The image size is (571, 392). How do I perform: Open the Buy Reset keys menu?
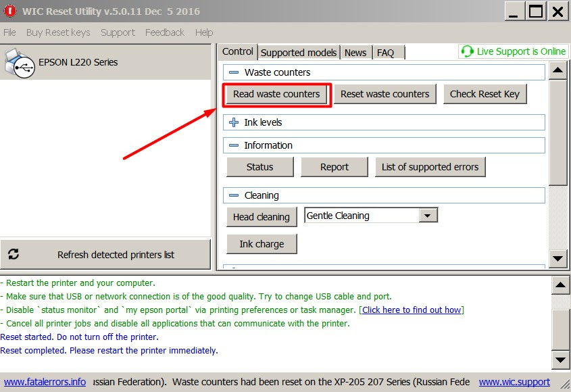(58, 32)
